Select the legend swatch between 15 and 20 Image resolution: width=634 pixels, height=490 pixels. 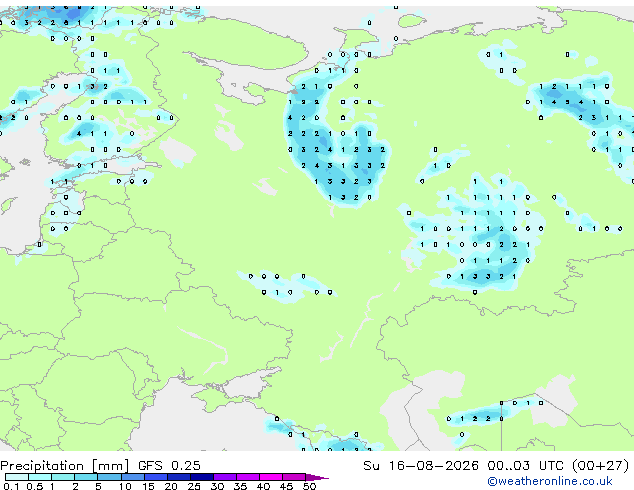pos(155,477)
